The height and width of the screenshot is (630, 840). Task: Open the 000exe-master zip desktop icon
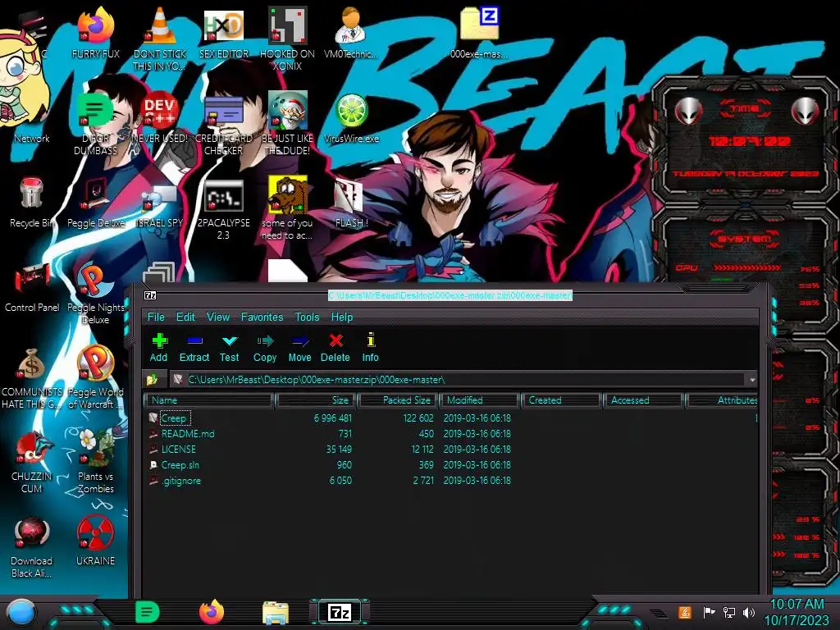tap(479, 33)
